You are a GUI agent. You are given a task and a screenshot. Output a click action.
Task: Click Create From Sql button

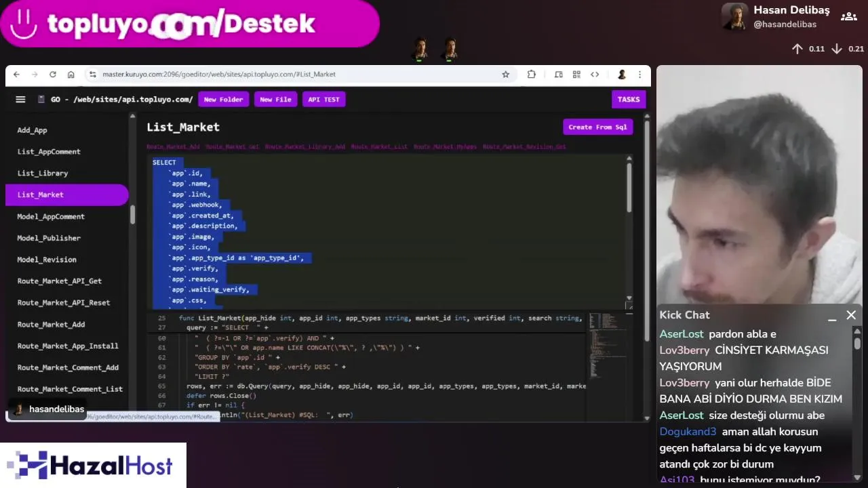(x=598, y=127)
